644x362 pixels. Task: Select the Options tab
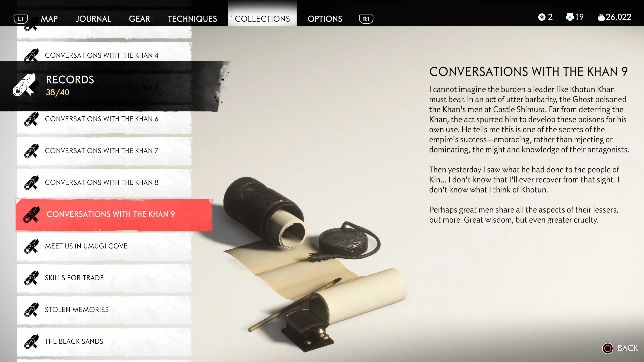325,19
